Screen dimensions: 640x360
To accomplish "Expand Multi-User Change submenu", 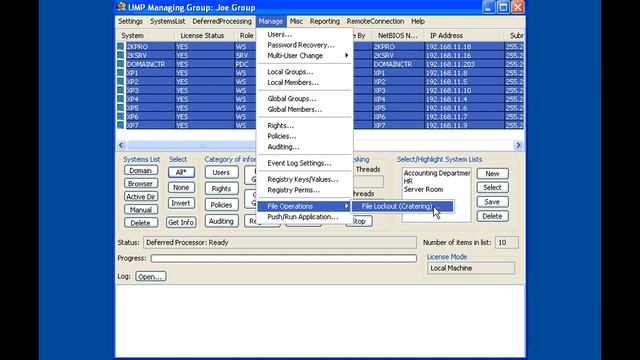I will (305, 56).
